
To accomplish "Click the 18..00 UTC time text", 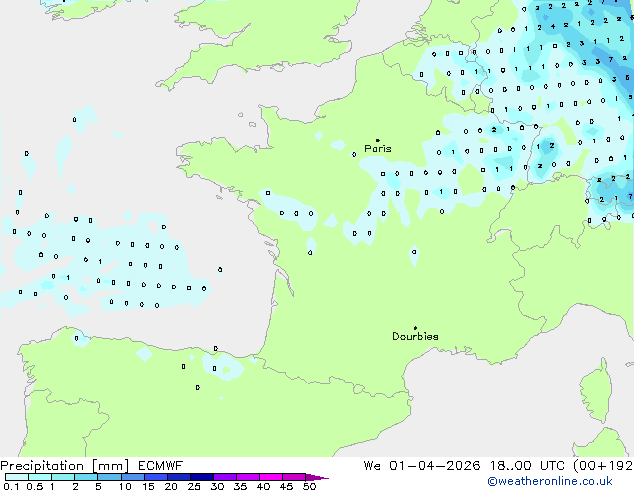I will coord(527,466).
